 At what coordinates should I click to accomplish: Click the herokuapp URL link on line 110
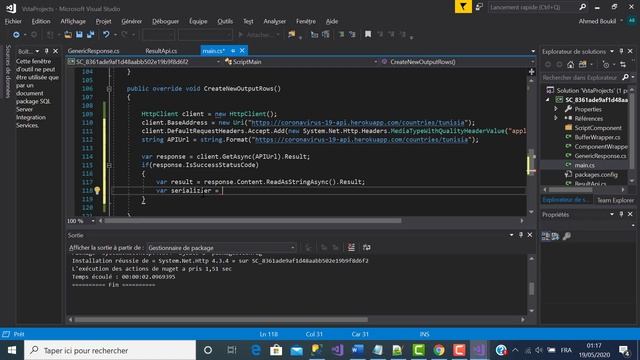(x=358, y=122)
